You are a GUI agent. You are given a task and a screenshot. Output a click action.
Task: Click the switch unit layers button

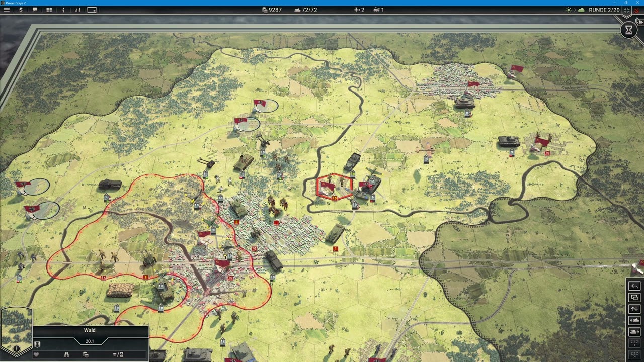(634, 298)
